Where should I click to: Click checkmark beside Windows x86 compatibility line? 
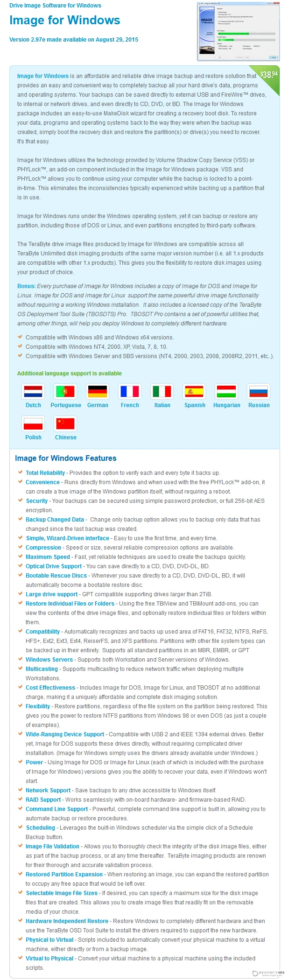coord(21,337)
